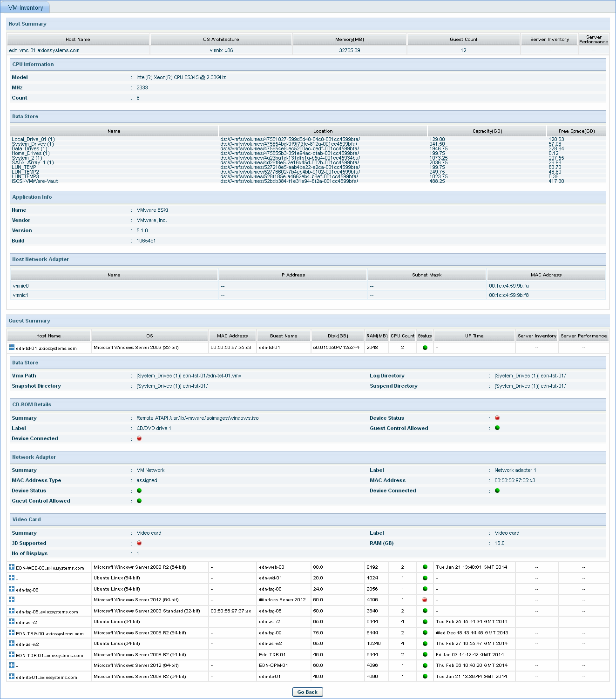Image resolution: width=616 pixels, height=699 pixels.
Task: Click Network Adapter Device Status green indicator
Action: coord(139,491)
